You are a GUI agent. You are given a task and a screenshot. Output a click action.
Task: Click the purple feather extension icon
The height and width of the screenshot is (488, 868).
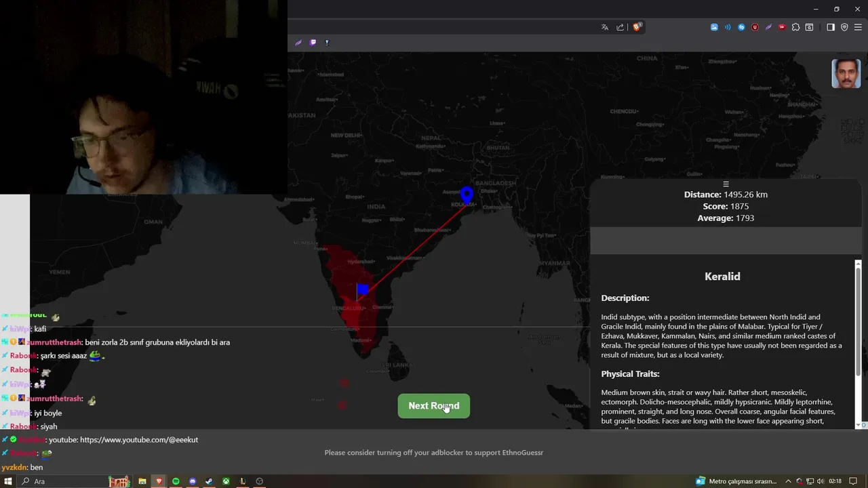pos(768,27)
